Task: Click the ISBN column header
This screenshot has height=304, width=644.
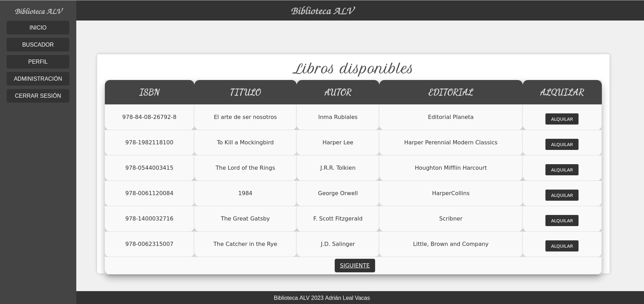Action: (149, 92)
